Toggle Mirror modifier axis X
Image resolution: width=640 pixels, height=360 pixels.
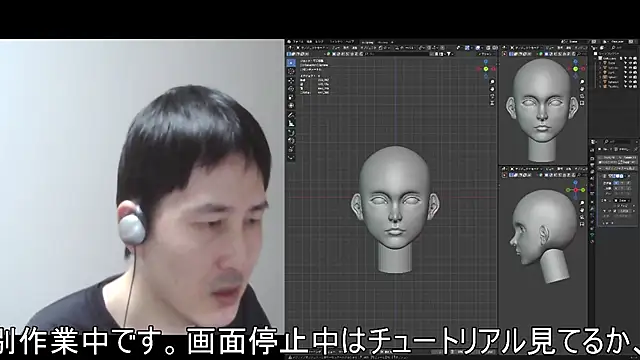click(x=616, y=183)
